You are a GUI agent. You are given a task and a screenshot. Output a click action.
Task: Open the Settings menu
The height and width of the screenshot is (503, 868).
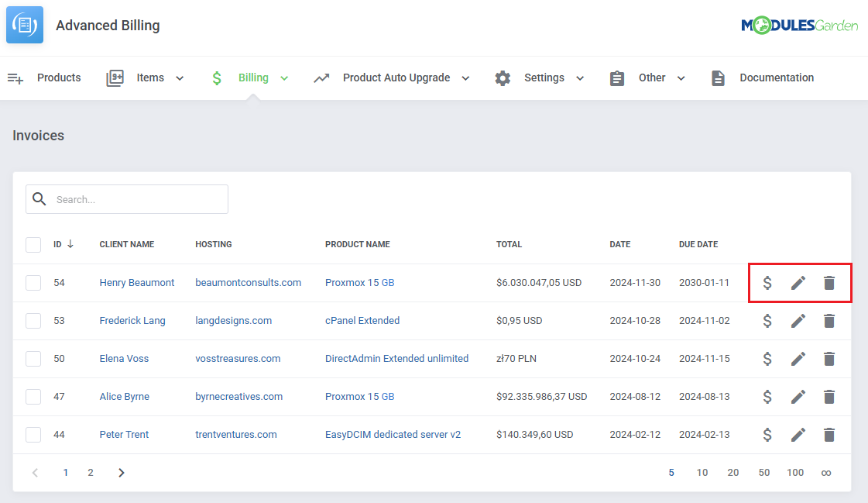point(544,78)
